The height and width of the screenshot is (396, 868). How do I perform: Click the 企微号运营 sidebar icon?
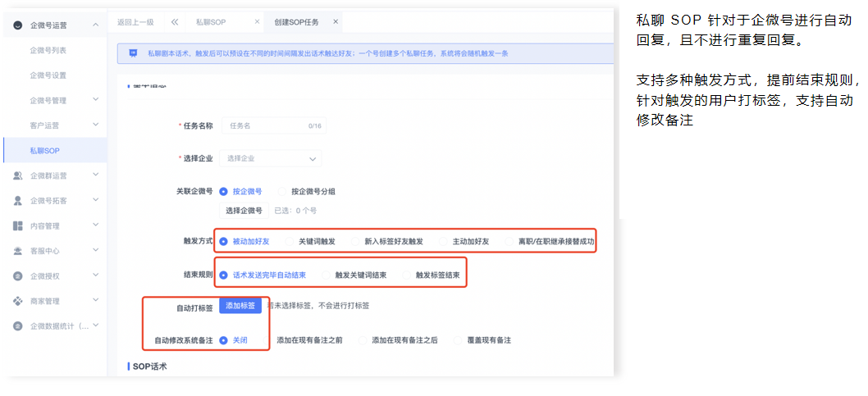click(18, 25)
